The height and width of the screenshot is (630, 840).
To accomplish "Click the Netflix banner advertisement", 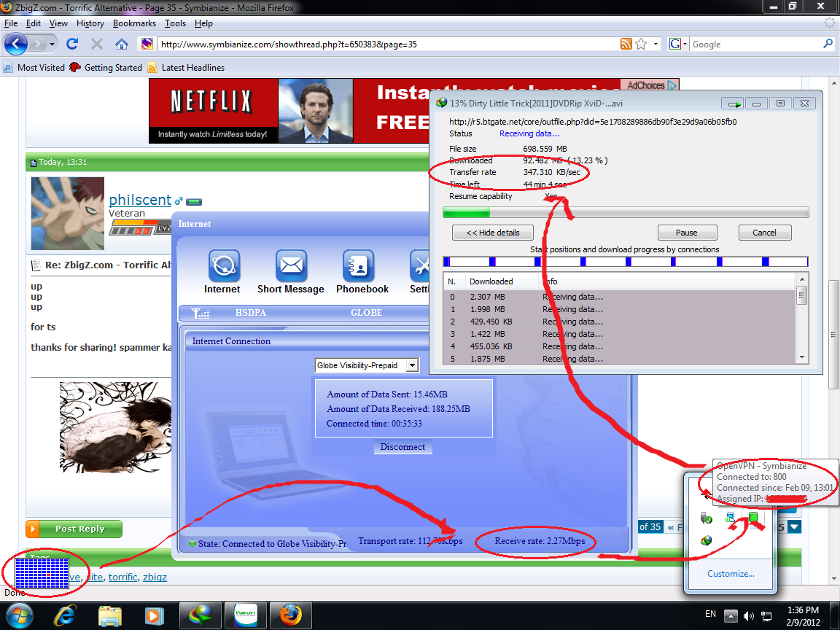I will click(x=289, y=111).
